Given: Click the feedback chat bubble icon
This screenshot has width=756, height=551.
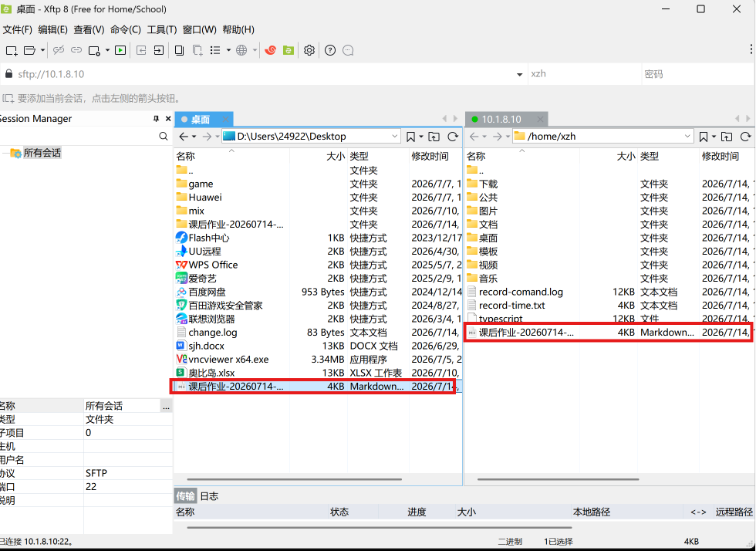Looking at the screenshot, I should point(348,50).
